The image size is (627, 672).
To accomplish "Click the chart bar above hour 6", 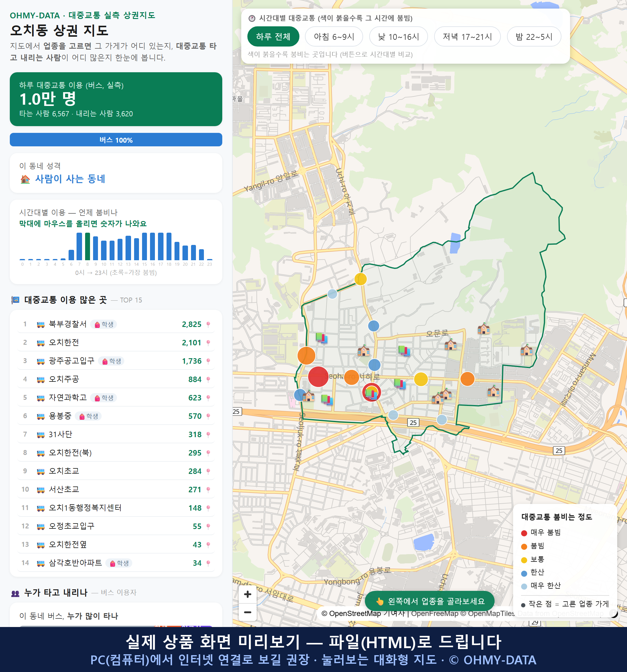I will tap(71, 255).
